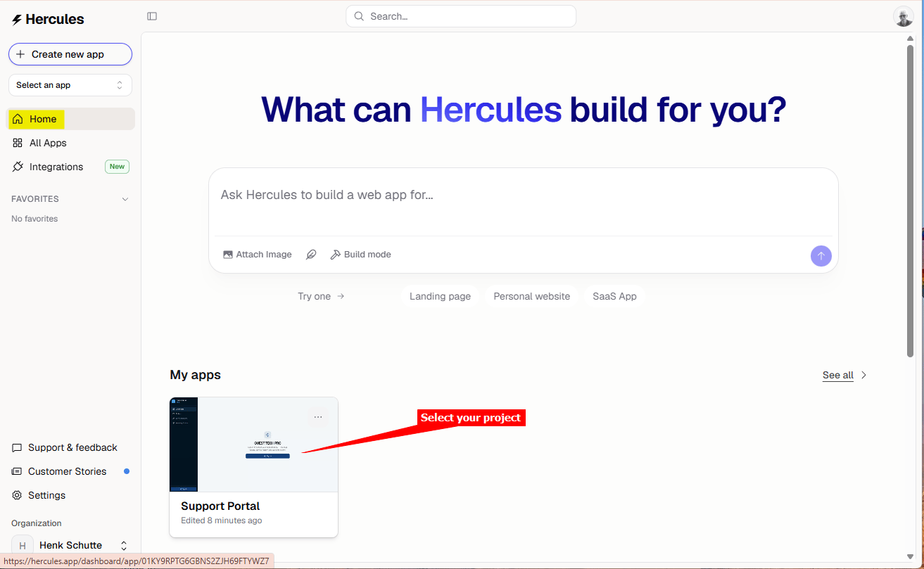Viewport: 924px width, 569px height.
Task: Open the Henk Schutte organization switcher
Action: [x=70, y=545]
